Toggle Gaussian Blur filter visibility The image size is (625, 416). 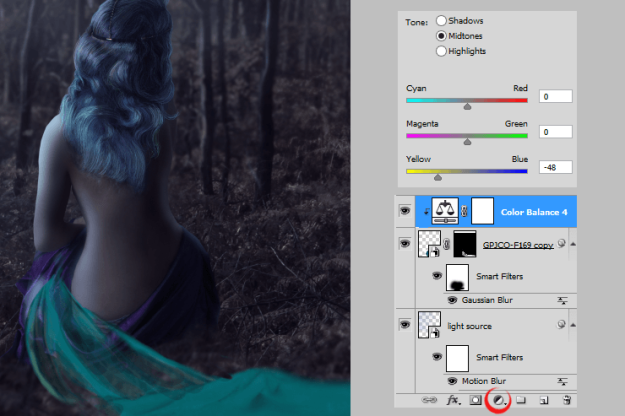click(452, 300)
